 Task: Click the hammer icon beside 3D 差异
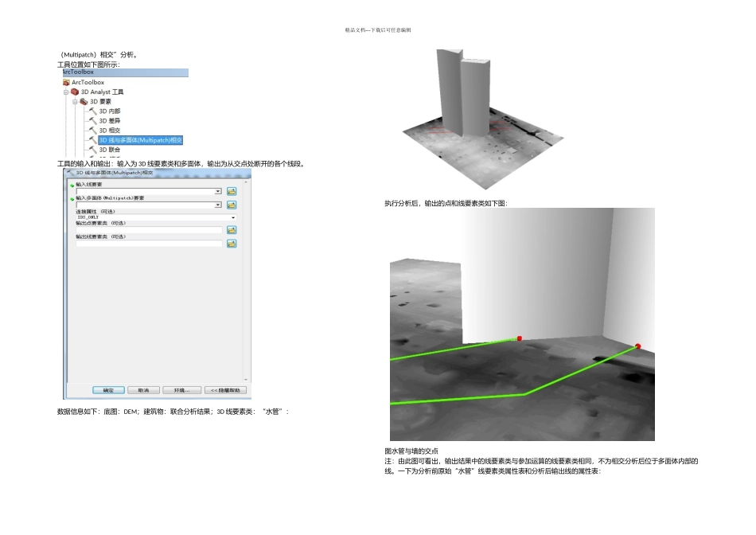[93, 121]
